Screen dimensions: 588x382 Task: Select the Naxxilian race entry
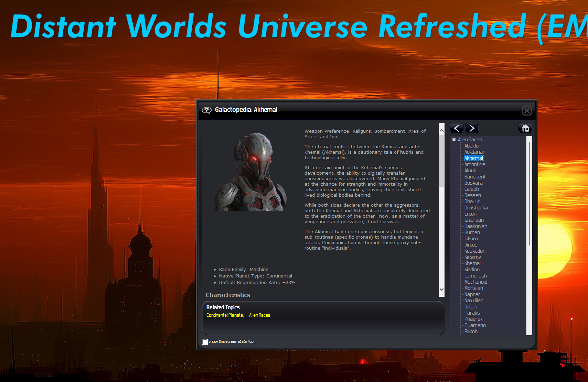(474, 300)
